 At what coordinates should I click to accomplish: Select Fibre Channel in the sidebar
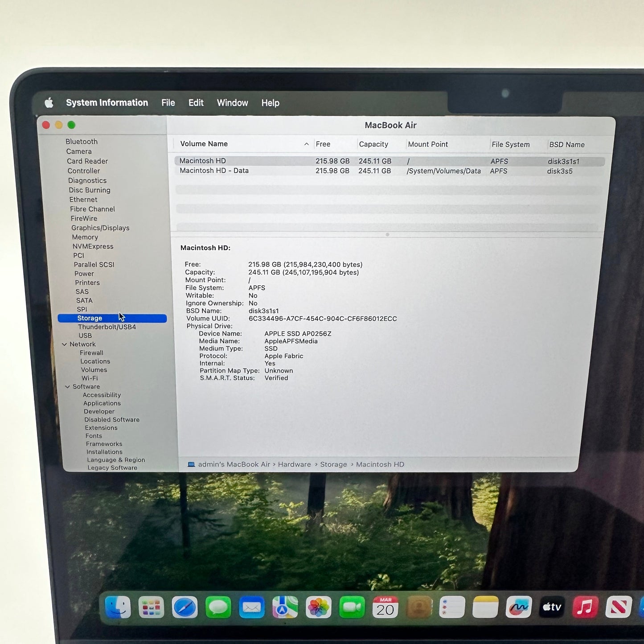click(92, 209)
